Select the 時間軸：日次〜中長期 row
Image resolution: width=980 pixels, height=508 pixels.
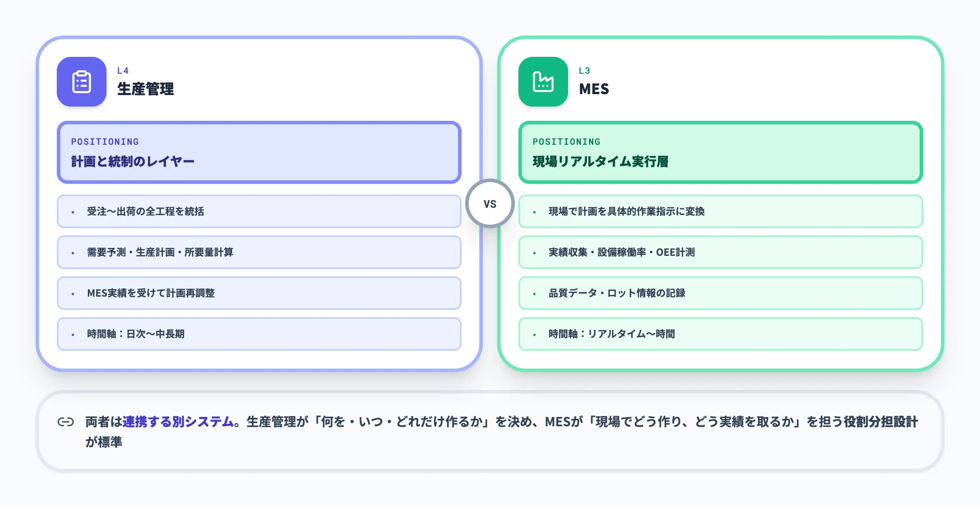point(259,334)
